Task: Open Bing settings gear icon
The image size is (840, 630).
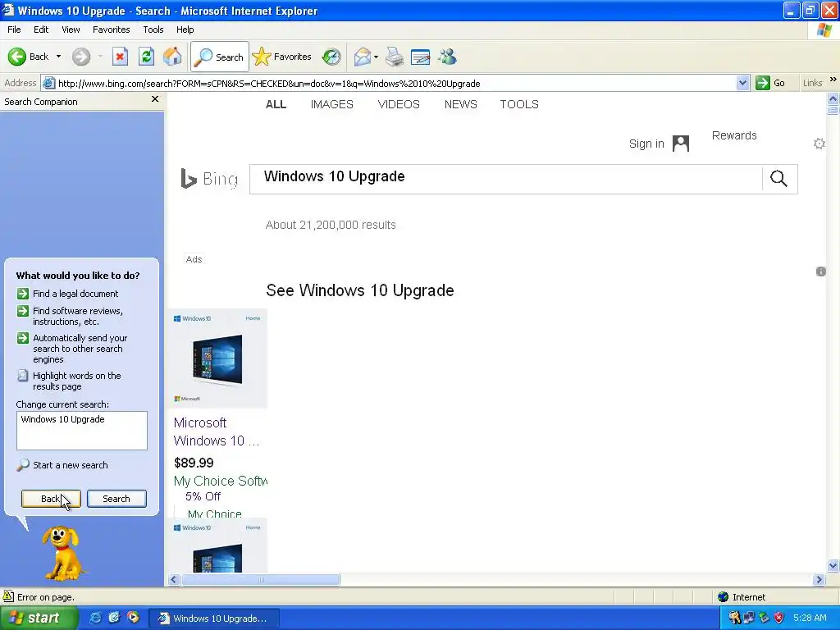Action: click(819, 144)
